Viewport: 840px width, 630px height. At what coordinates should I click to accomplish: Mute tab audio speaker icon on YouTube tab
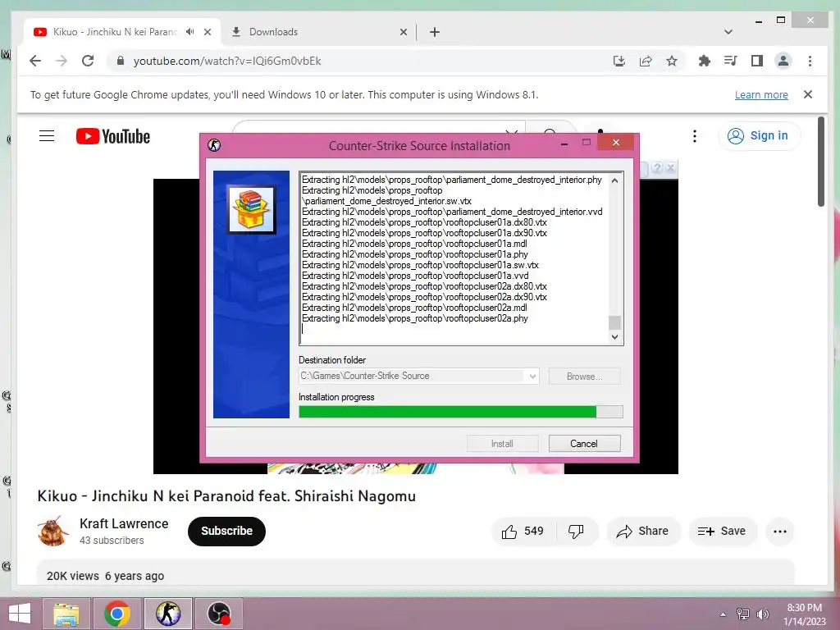coord(189,32)
